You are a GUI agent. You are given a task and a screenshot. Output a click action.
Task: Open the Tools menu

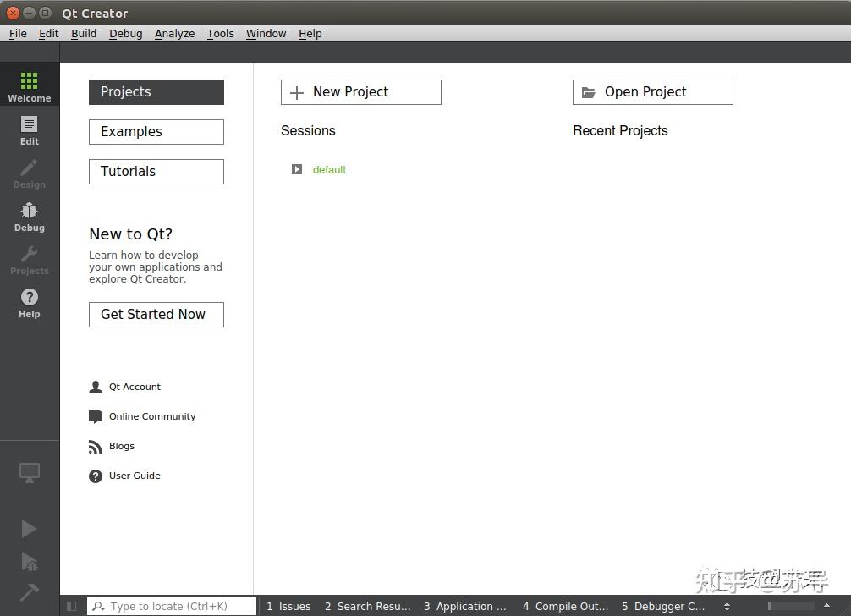tap(220, 34)
